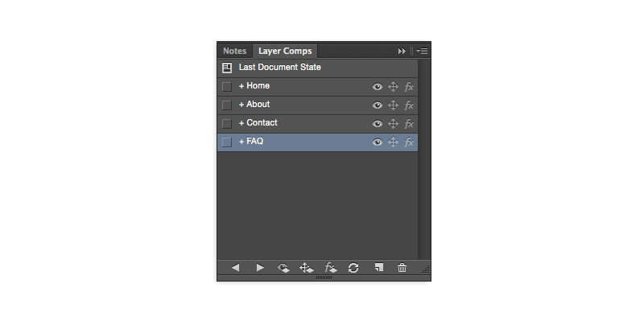Viewport: 644px width, 325px height.
Task: Open the Layer Comps panel menu
Action: pos(422,51)
